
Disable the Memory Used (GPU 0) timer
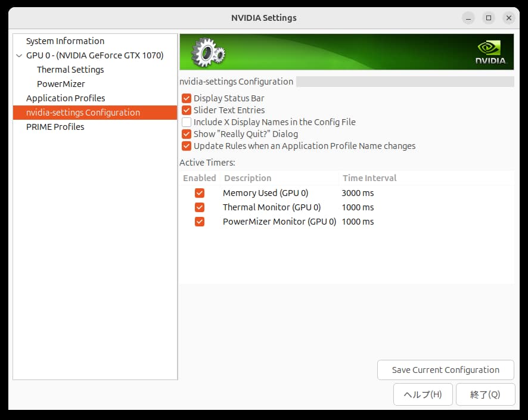pos(200,193)
